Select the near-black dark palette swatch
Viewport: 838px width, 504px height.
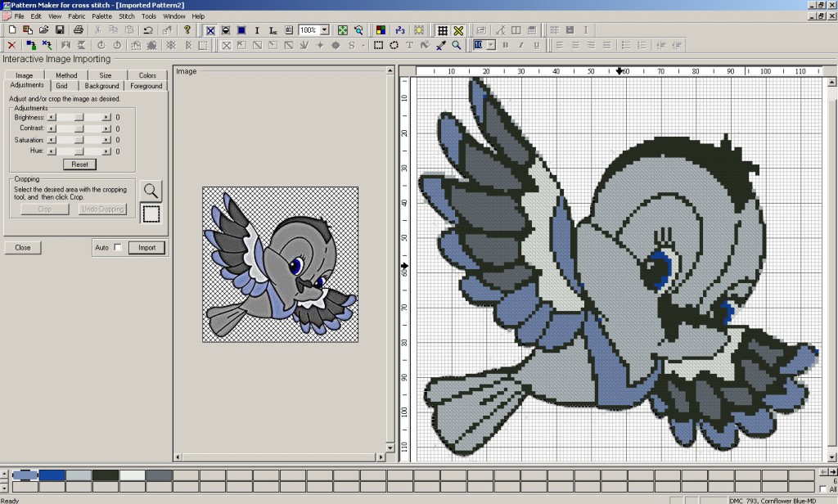[x=106, y=475]
